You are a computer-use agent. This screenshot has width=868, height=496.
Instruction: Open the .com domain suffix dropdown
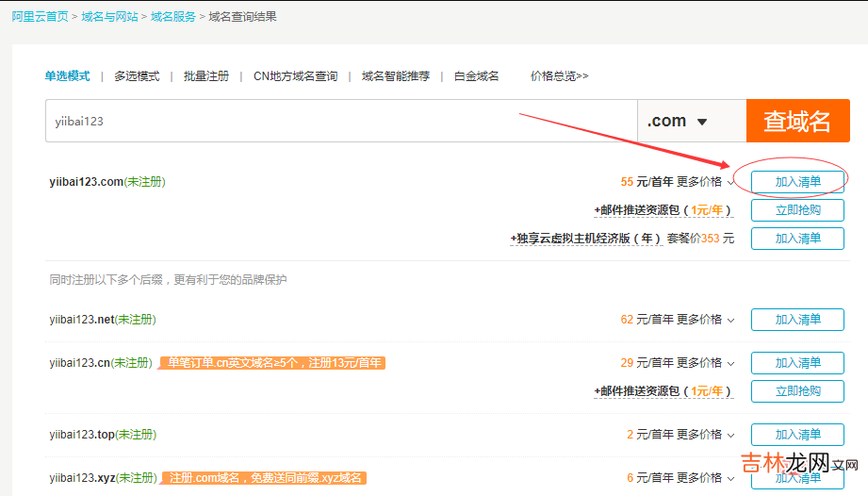click(x=678, y=121)
